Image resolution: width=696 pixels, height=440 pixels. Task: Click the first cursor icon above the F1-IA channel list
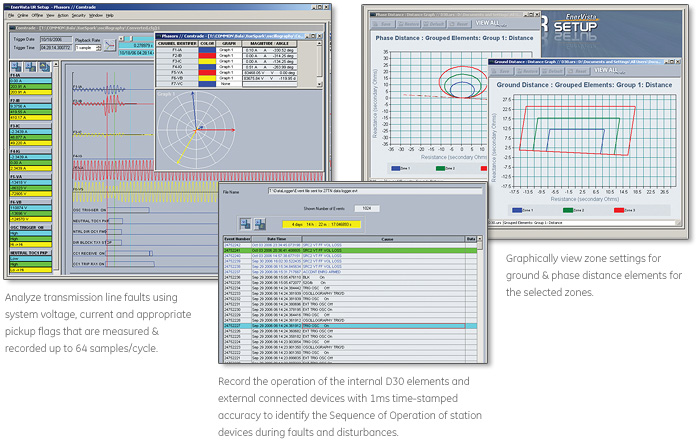(x=16, y=67)
